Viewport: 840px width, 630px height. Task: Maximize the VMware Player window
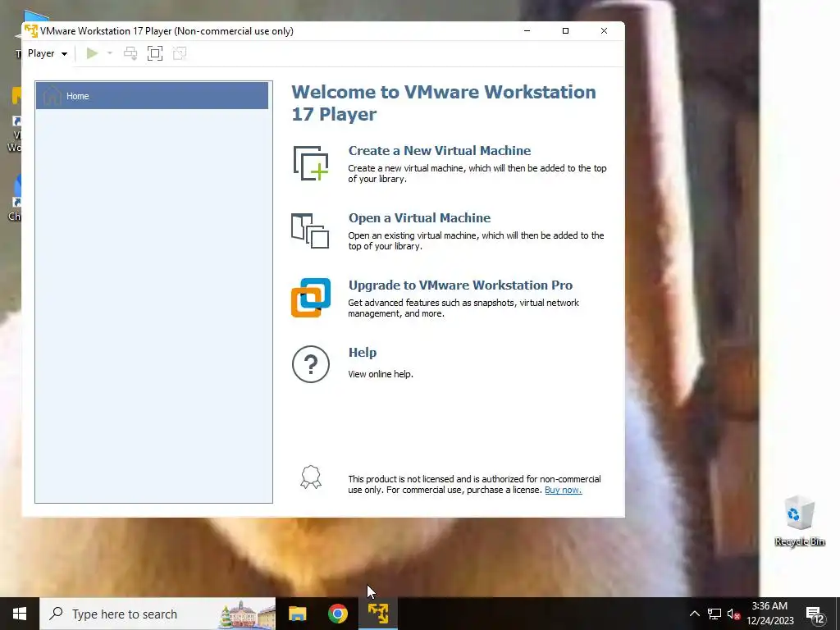(x=565, y=30)
